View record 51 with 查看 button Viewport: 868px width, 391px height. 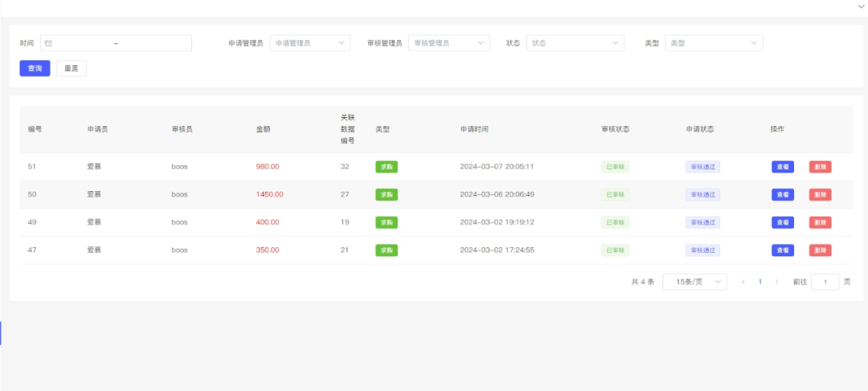[782, 167]
